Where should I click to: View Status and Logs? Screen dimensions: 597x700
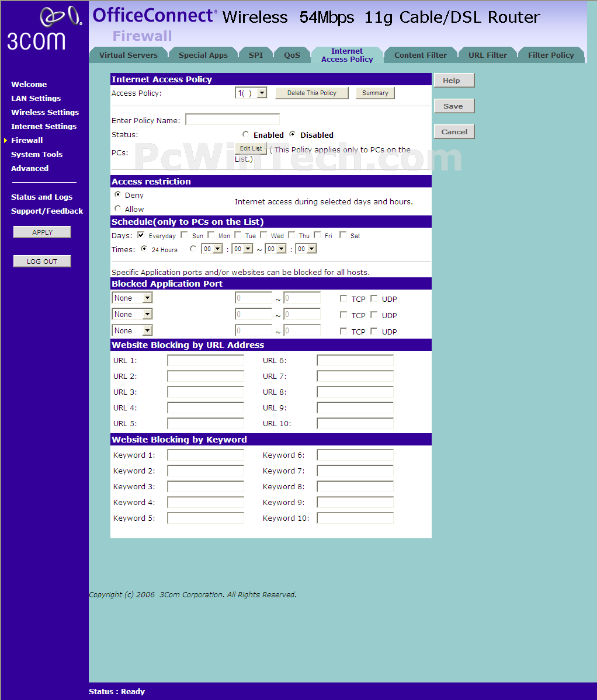click(x=41, y=197)
